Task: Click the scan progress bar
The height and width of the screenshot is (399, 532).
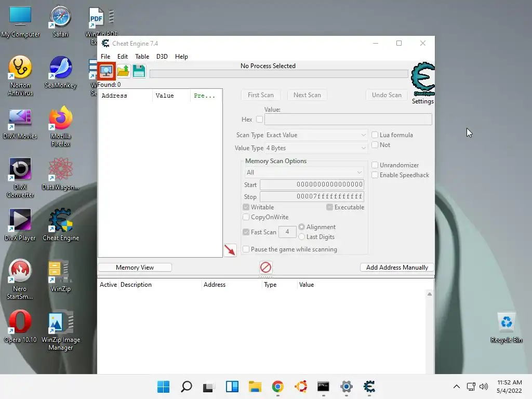Action: (x=279, y=74)
